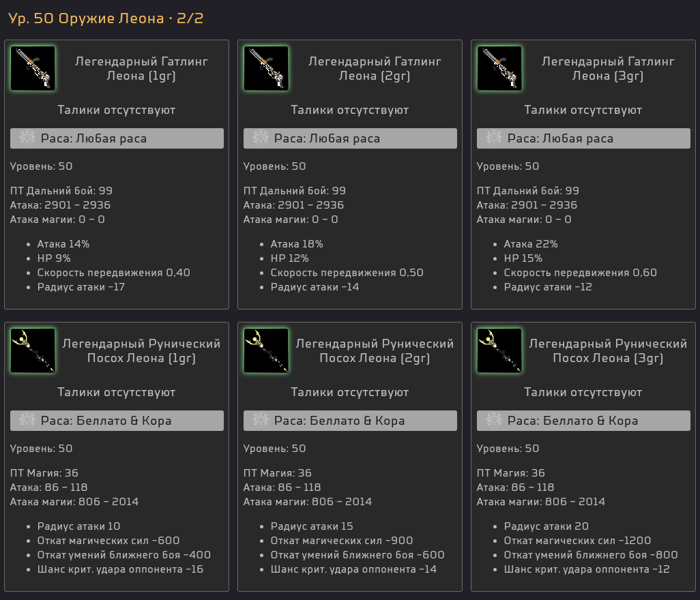Image resolution: width=700 pixels, height=600 pixels.
Task: Click 'Раса: Беллато & Кора' bar in Посох (1gr)
Action: (117, 421)
